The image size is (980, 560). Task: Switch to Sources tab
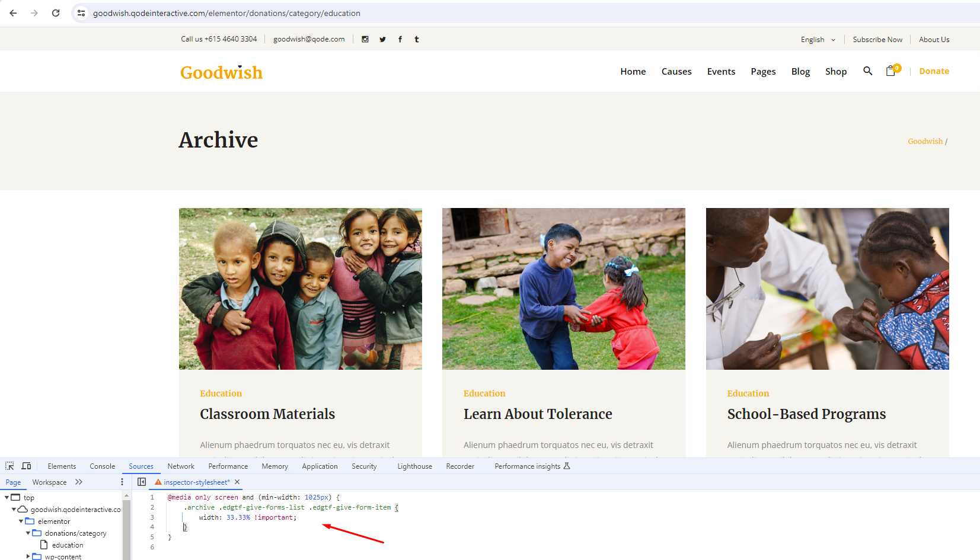coord(141,466)
